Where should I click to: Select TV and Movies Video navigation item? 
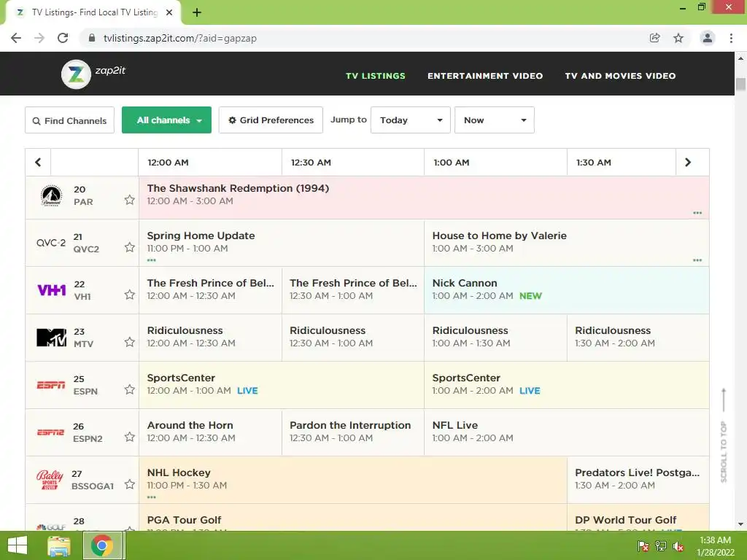click(620, 76)
